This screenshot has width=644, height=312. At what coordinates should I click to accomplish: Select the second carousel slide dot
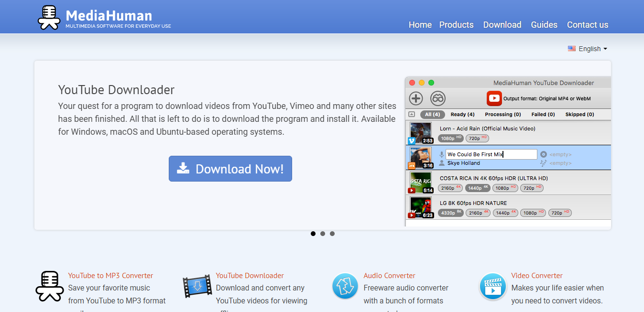coord(323,234)
